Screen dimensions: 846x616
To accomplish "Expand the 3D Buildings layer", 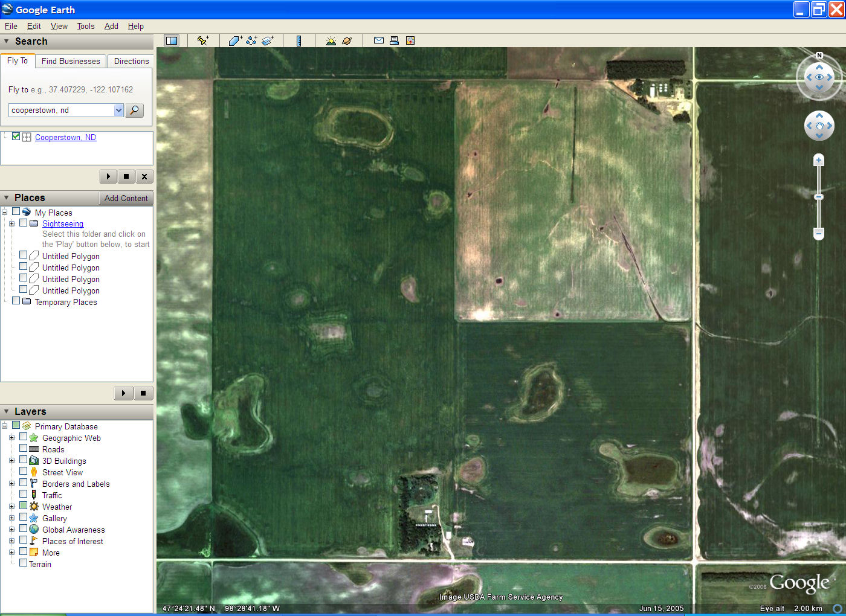I will (x=11, y=461).
